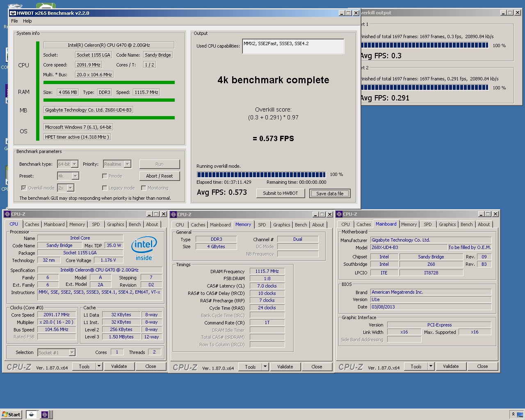The image size is (525, 420).
Task: Click Submit to HWBOT button
Action: click(x=281, y=193)
